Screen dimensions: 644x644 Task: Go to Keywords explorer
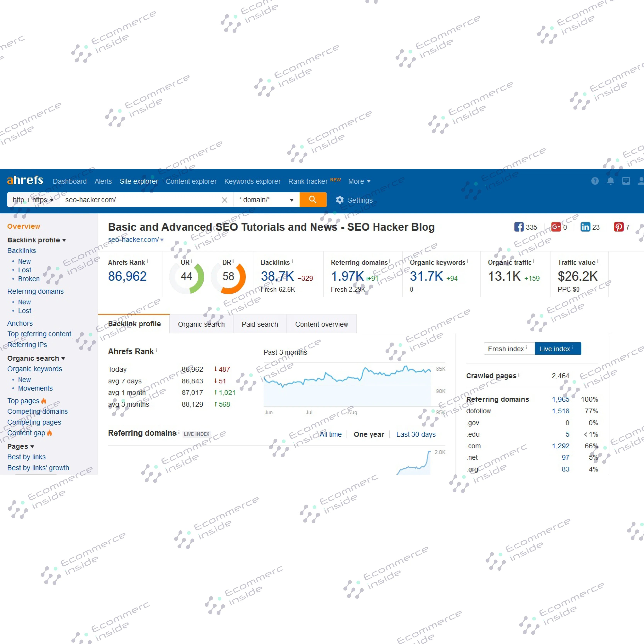[x=252, y=181]
